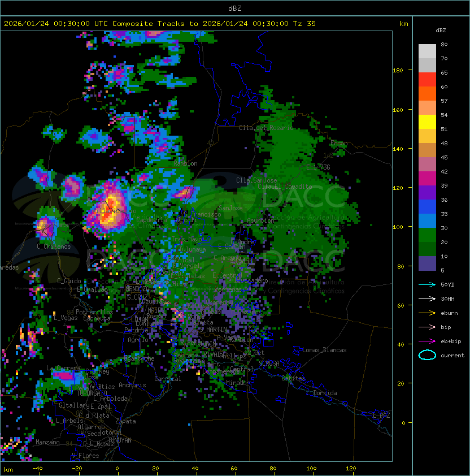470x476 pixels.
Task: Click the 'Manzano' map label
Action: 47,442
